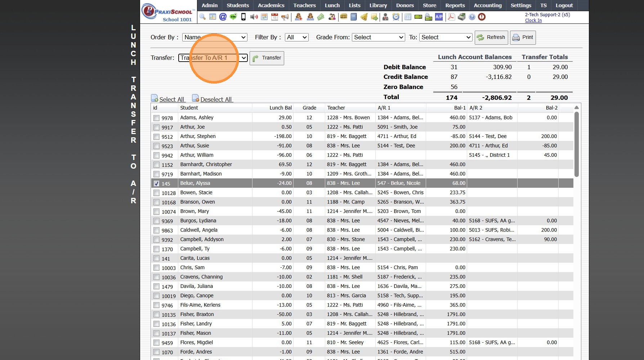The width and height of the screenshot is (644, 360).
Task: Open the Students menu
Action: [238, 5]
